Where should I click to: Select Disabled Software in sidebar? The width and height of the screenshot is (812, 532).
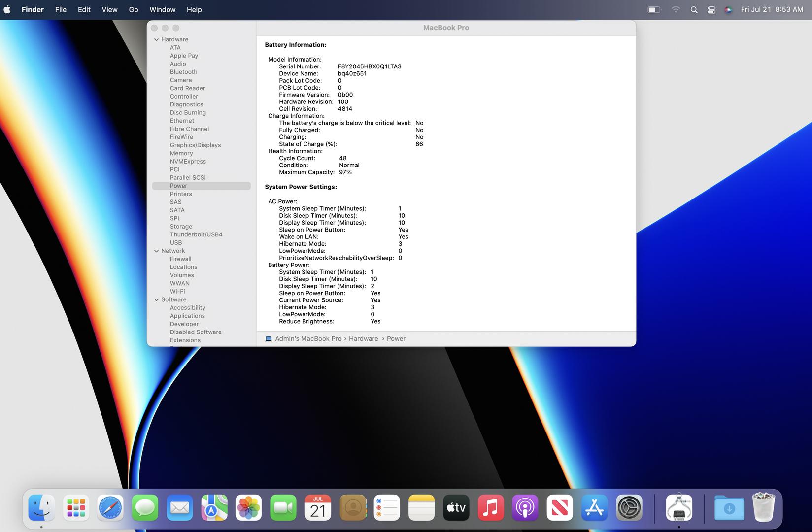pos(196,332)
